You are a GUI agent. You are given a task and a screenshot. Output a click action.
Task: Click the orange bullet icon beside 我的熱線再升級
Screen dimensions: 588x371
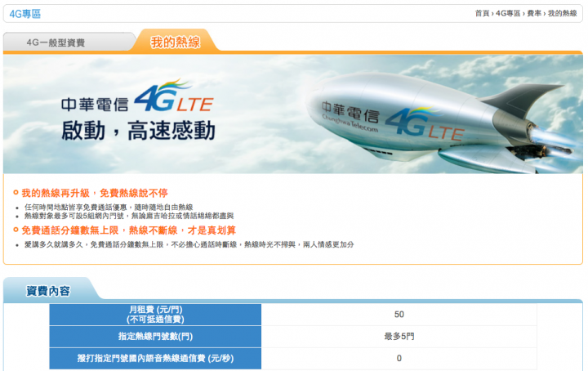click(x=16, y=192)
